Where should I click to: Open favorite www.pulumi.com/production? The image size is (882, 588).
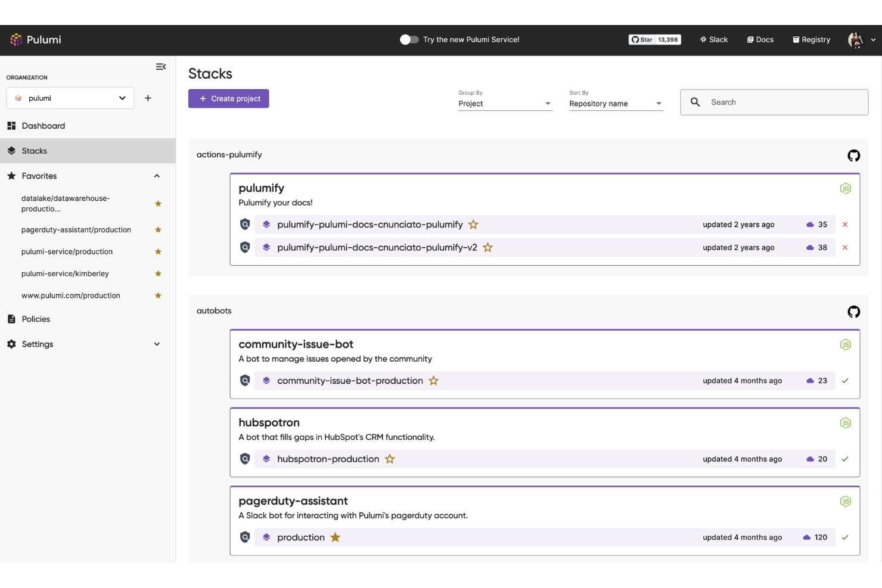(71, 296)
